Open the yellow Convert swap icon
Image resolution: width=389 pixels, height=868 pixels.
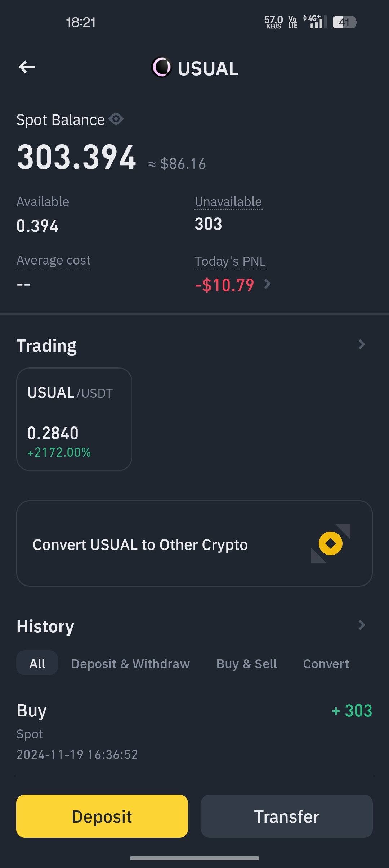[331, 543]
